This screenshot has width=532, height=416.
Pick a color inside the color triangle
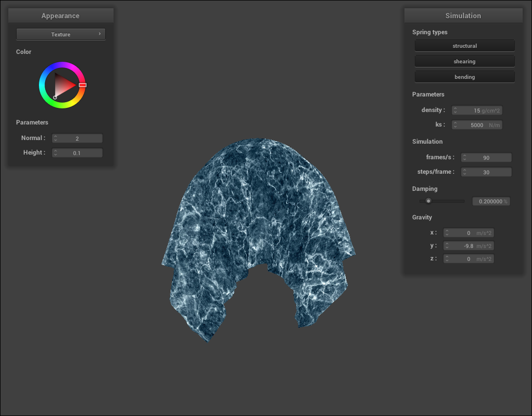pyautogui.click(x=63, y=85)
